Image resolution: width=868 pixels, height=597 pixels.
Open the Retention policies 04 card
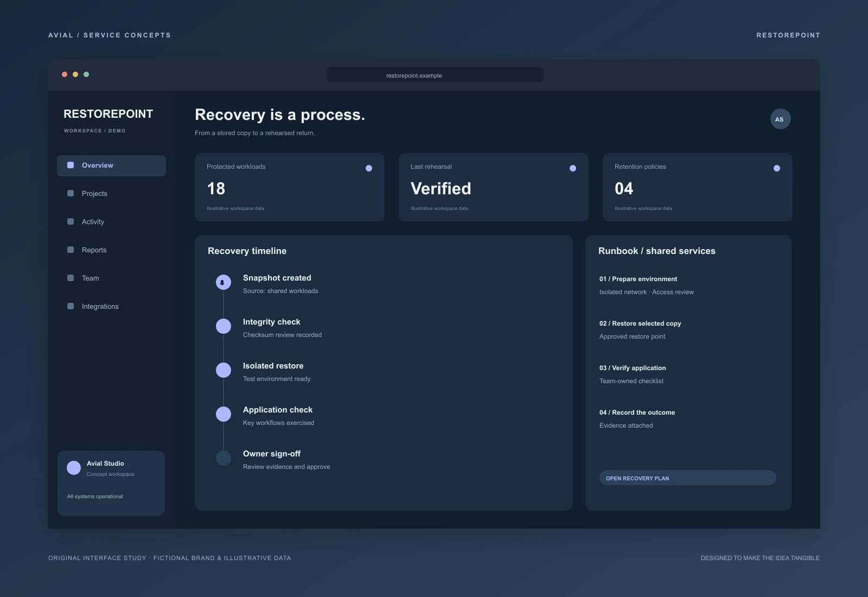(698, 187)
